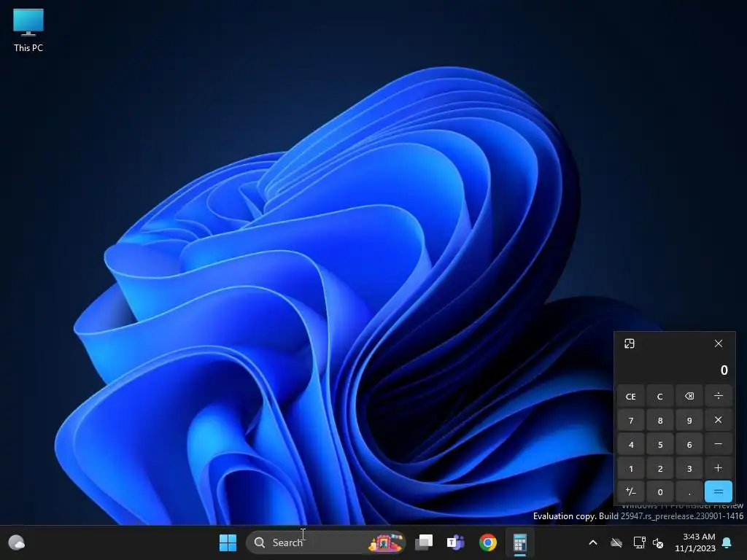Click the taskbar Search box
The image size is (747, 560).
coord(326,542)
